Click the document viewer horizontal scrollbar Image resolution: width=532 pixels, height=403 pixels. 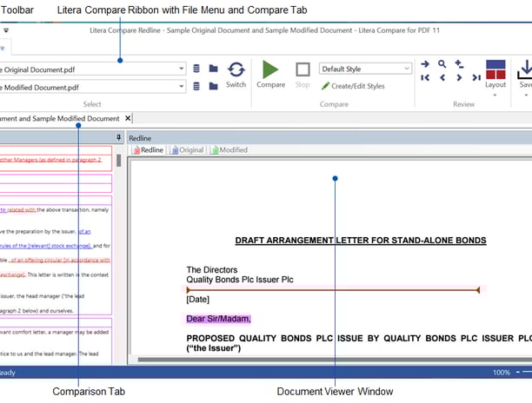point(334,360)
